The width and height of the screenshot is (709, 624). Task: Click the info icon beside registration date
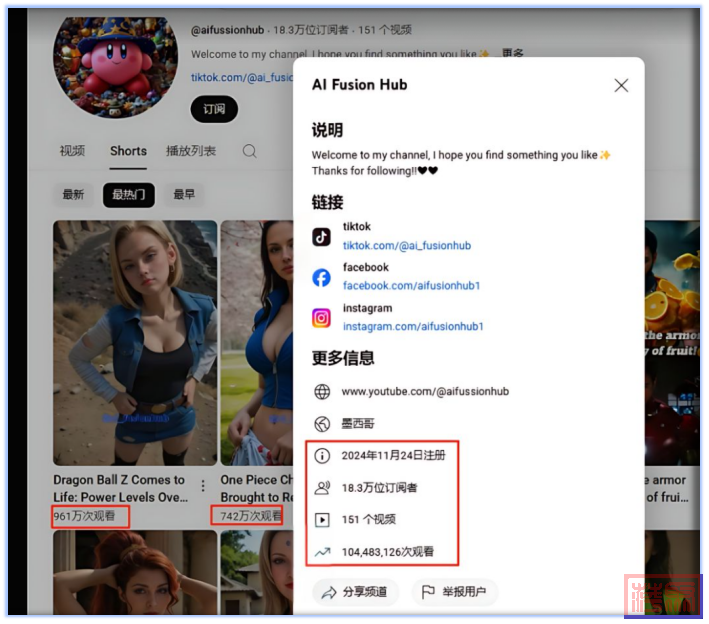pos(322,455)
